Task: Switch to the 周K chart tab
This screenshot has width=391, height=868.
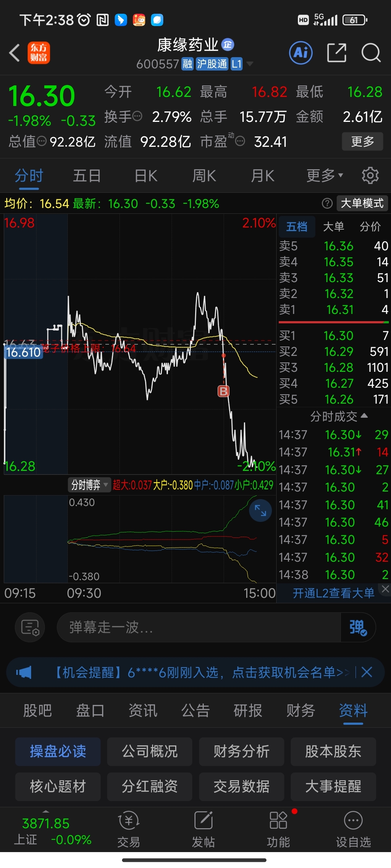Action: point(204,176)
